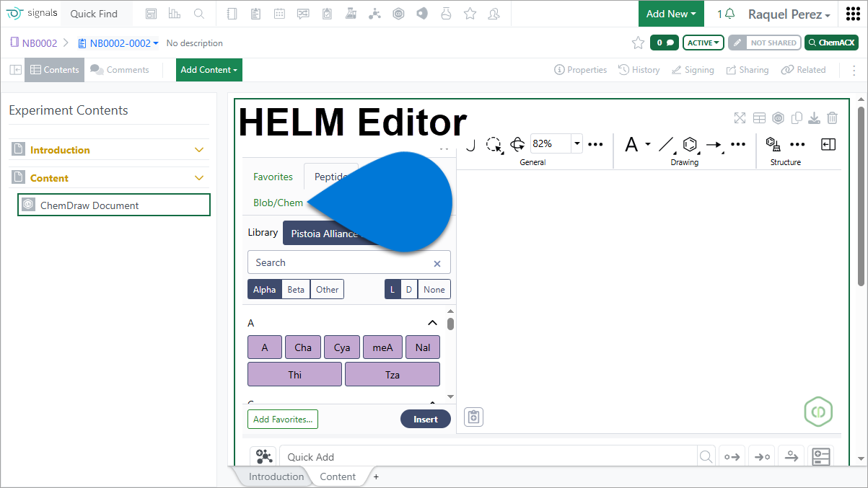Open the app launcher grid

click(852, 14)
